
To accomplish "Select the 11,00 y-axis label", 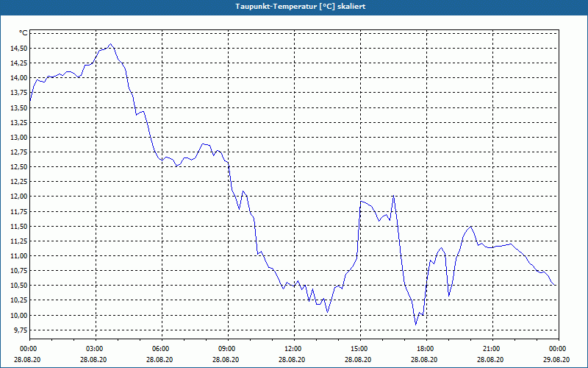I will coord(18,255).
